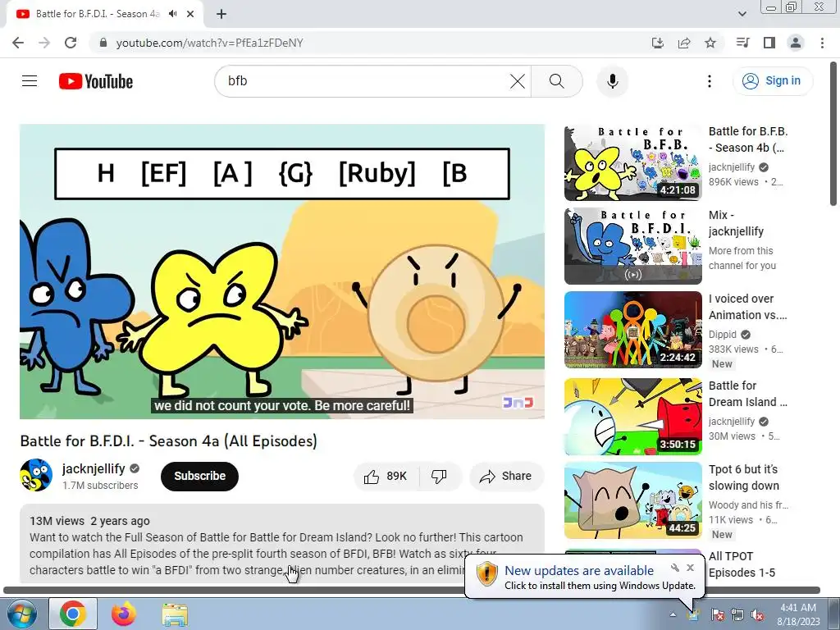Click the video player
Image resolution: width=840 pixels, height=630 pixels.
click(282, 272)
